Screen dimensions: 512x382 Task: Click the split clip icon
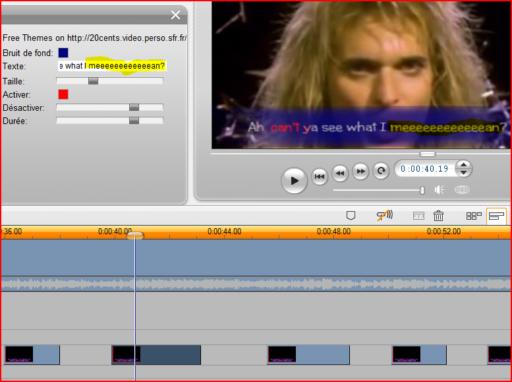coord(418,216)
